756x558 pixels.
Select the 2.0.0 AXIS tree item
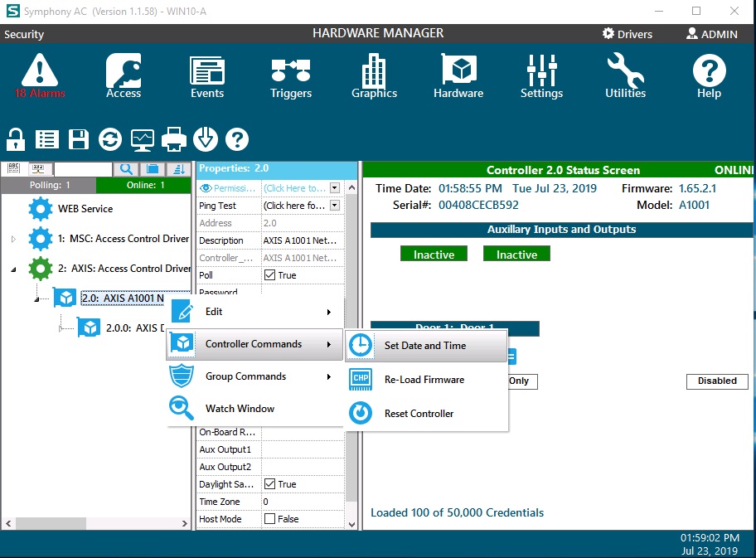135,328
